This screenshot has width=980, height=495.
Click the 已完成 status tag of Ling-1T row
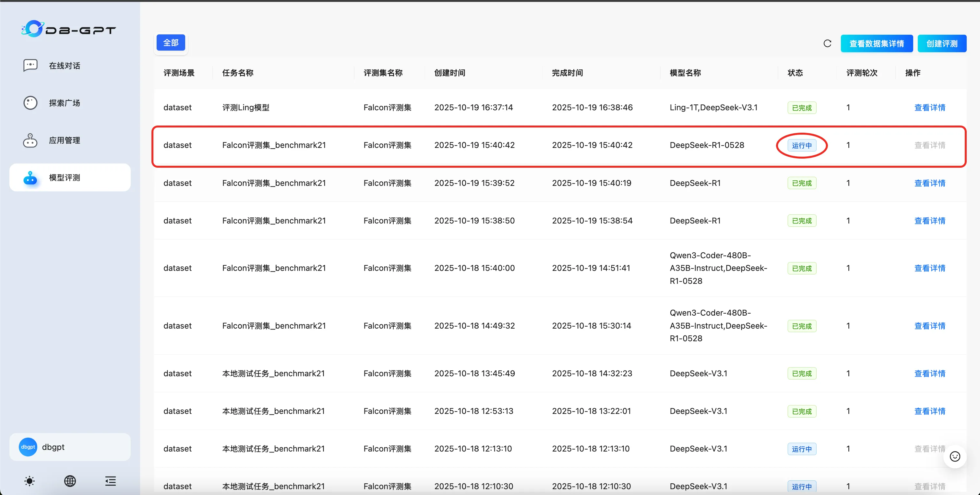point(802,108)
